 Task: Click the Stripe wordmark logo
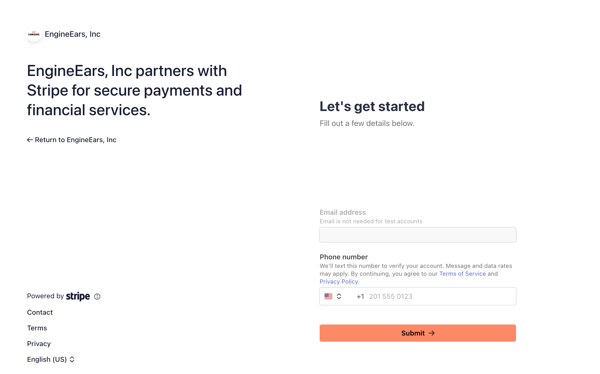point(78,296)
